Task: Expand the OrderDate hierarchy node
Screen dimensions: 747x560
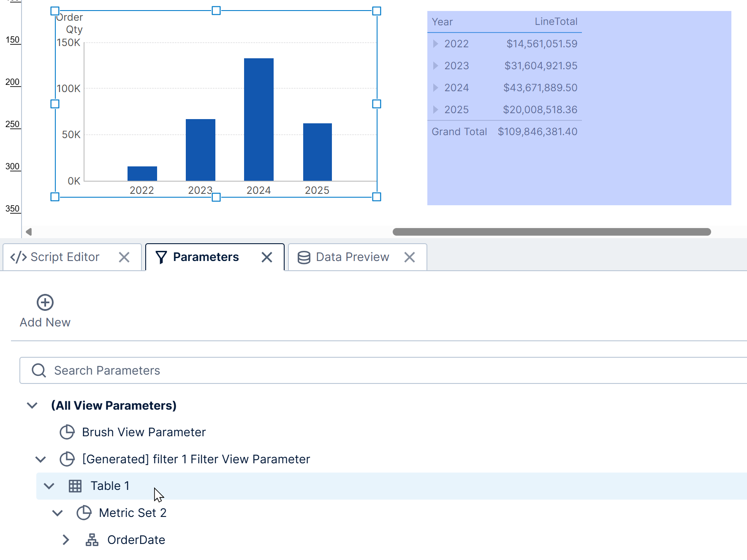Action: pyautogui.click(x=66, y=540)
